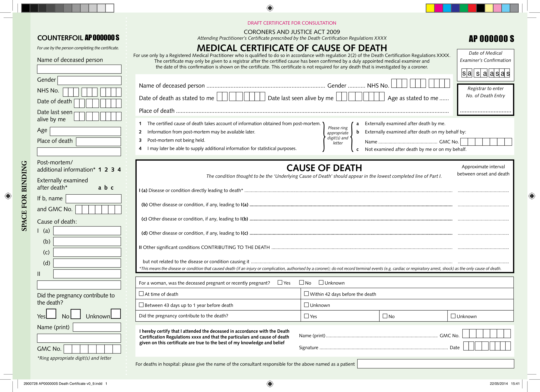This screenshot has height=392, width=540.
Task: Click footer filename 'Death Certificate v0_9.indd'
Action: pyautogui.click(x=80, y=384)
